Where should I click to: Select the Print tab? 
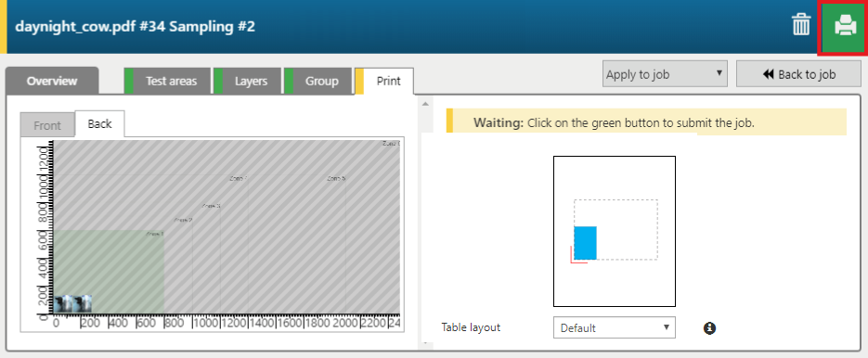click(384, 82)
